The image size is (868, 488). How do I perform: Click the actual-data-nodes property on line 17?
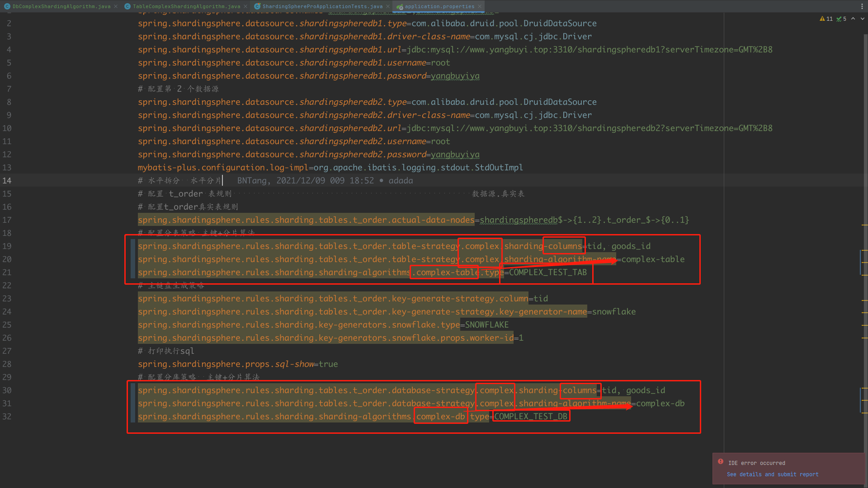(306, 220)
